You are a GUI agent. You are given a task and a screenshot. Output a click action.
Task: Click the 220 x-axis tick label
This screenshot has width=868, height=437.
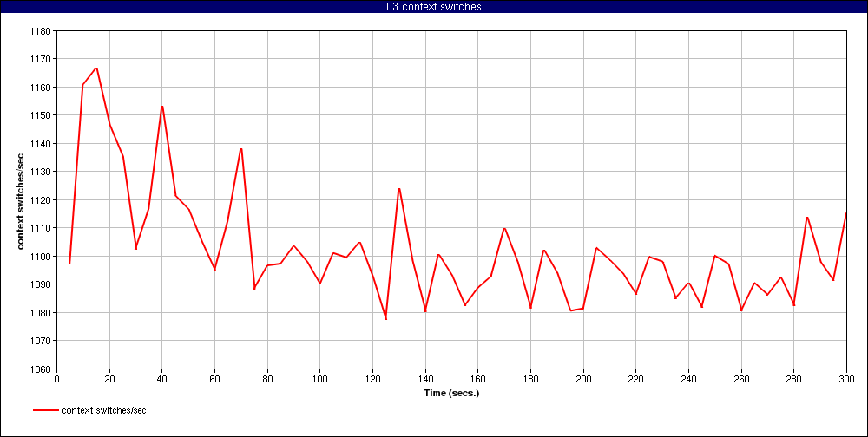635,380
